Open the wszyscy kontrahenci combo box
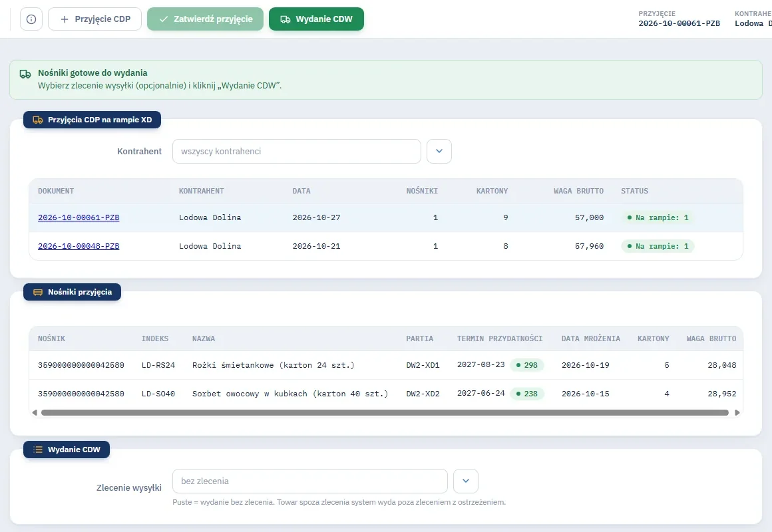Screen dimensions: 772x532 click(296, 151)
